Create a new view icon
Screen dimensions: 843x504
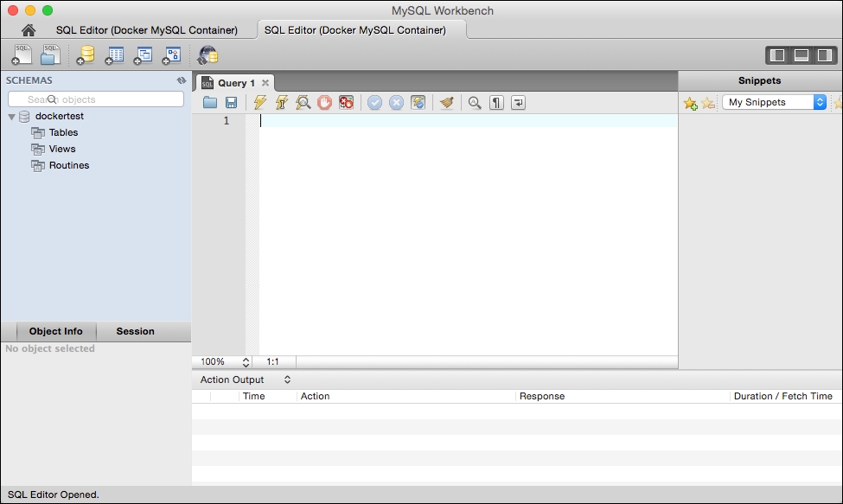[x=143, y=54]
